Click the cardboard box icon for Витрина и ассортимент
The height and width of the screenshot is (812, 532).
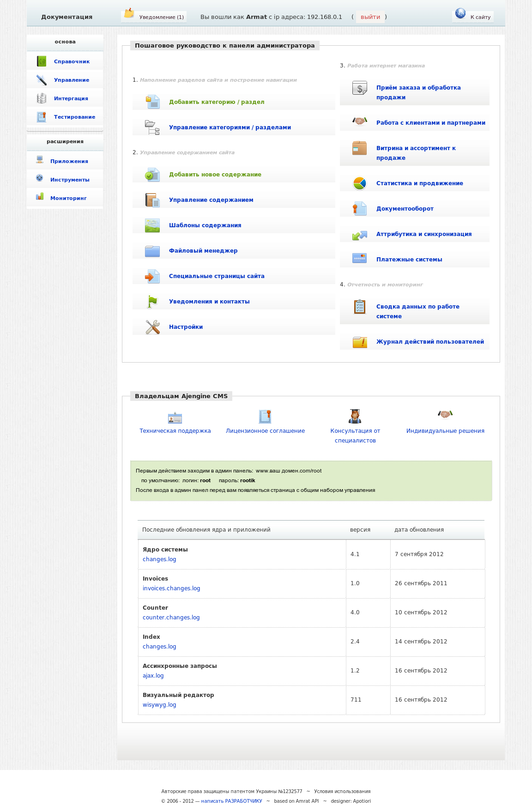[x=360, y=148]
